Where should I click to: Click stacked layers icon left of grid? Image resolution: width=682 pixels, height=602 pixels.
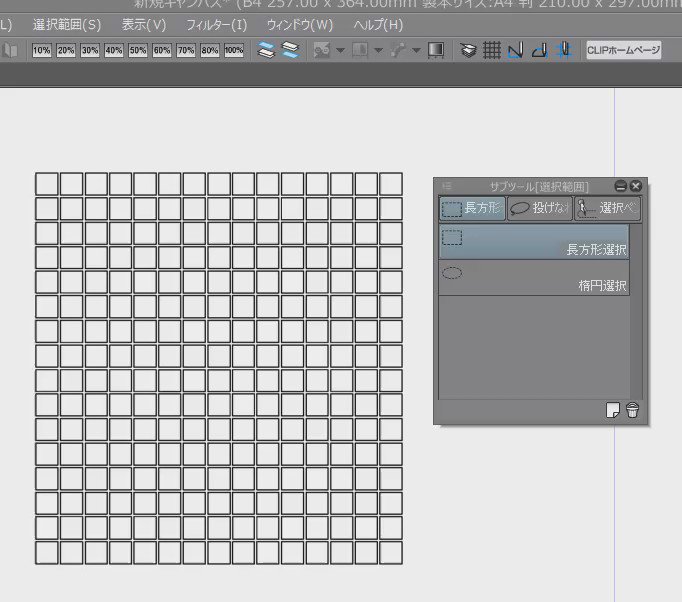pyautogui.click(x=468, y=50)
